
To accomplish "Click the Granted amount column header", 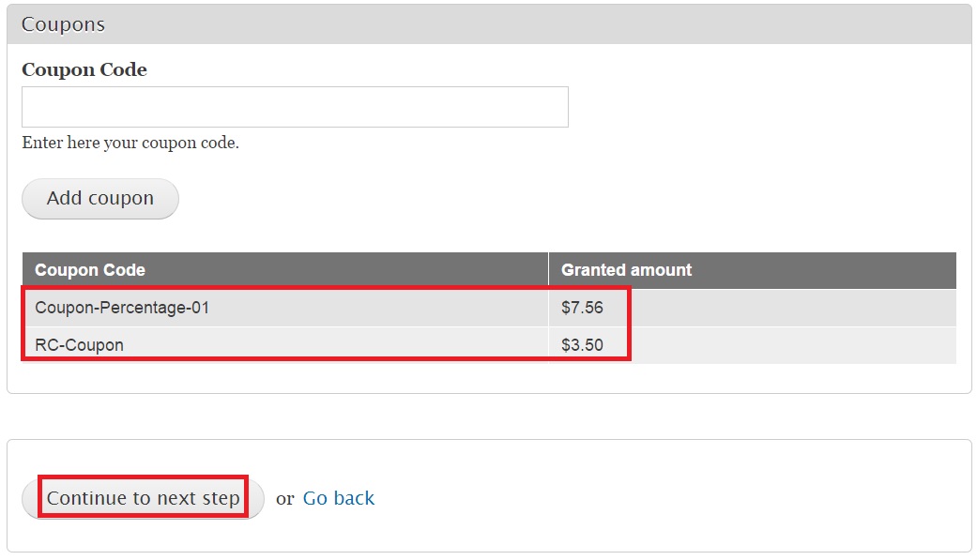I will 626,270.
